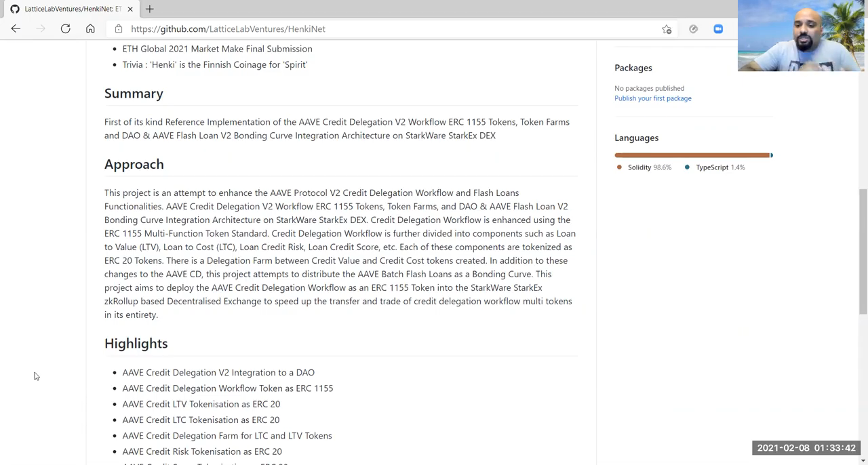
Task: Select 'AAVE Credit Delegation V2 Integration to a DAO'
Action: (x=218, y=372)
